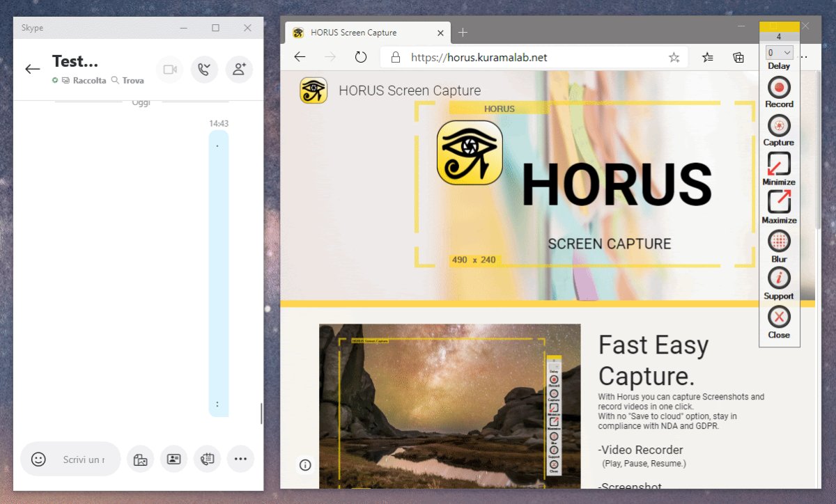This screenshot has height=504, width=836.
Task: Click the Skype chat scrollbar
Action: tap(261, 413)
